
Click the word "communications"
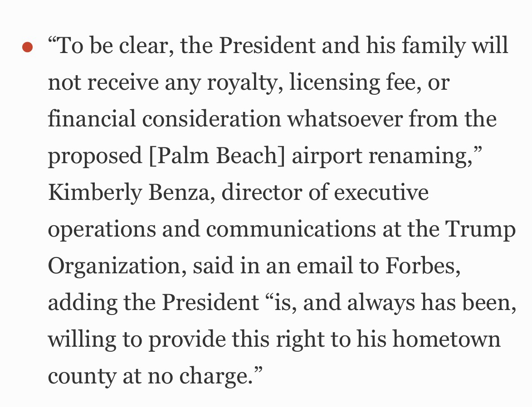pos(291,230)
